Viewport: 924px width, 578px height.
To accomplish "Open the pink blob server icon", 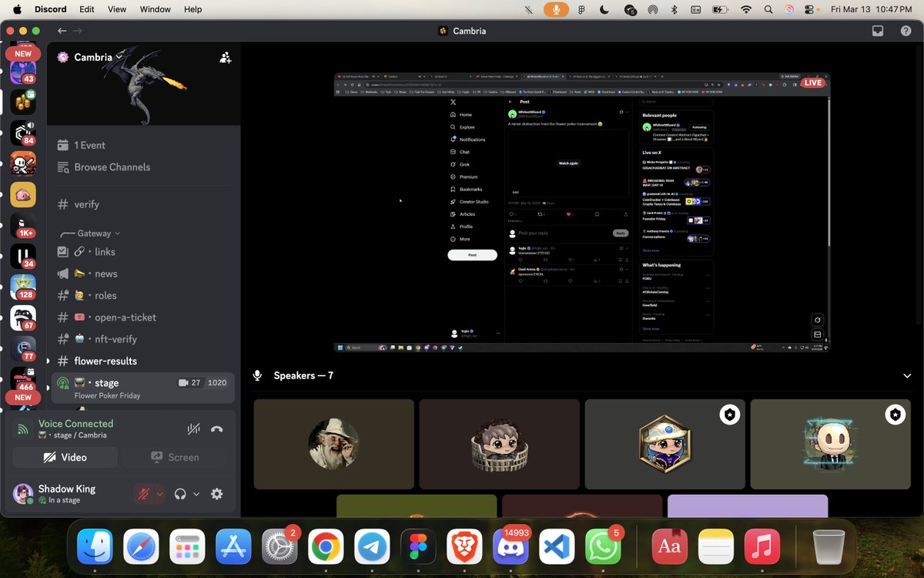I will 23,194.
